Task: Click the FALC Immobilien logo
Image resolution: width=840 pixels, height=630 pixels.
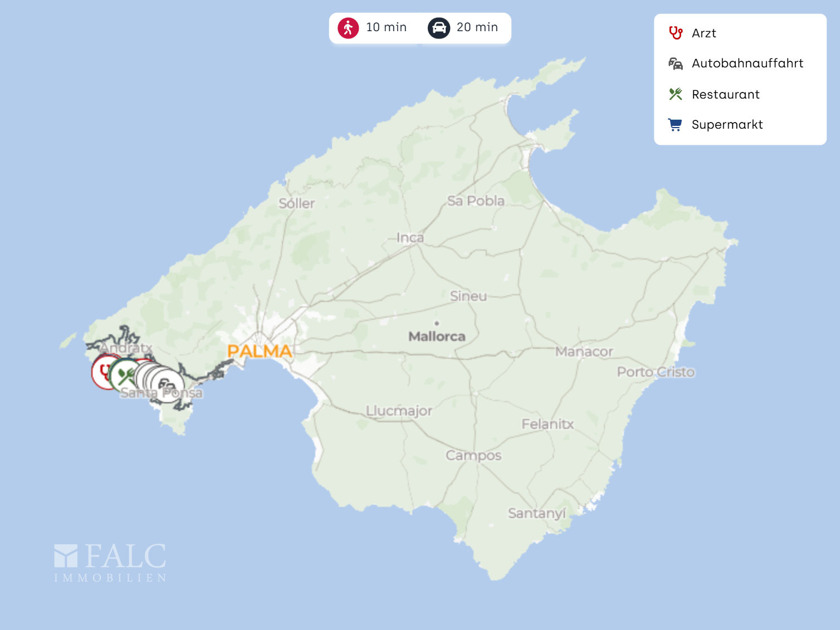Action: coord(110,563)
